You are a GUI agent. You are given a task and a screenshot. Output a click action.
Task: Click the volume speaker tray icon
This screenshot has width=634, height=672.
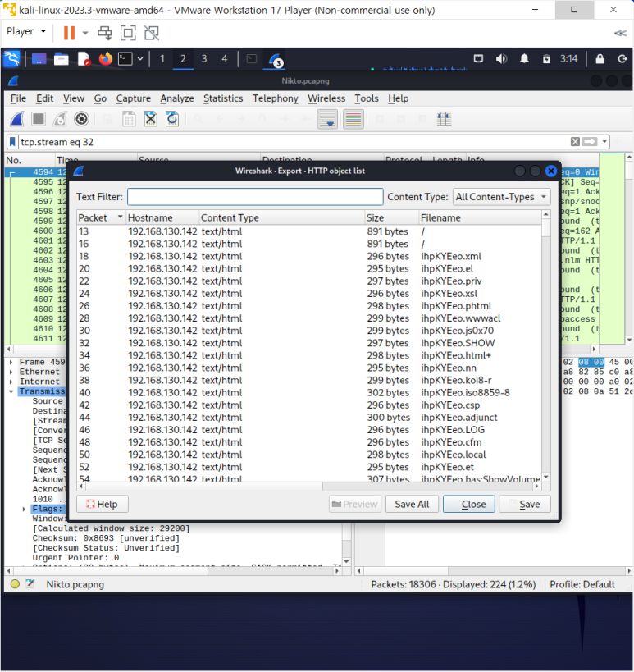point(501,59)
